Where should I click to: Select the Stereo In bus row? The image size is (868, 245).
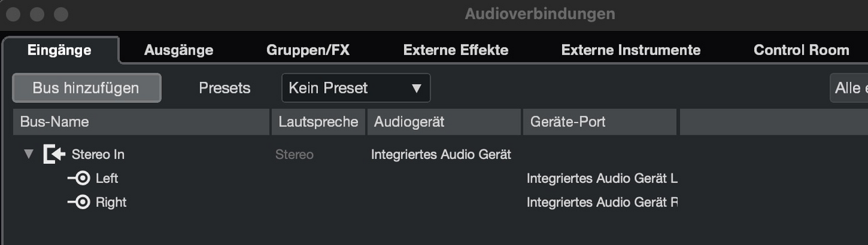[x=434, y=154]
